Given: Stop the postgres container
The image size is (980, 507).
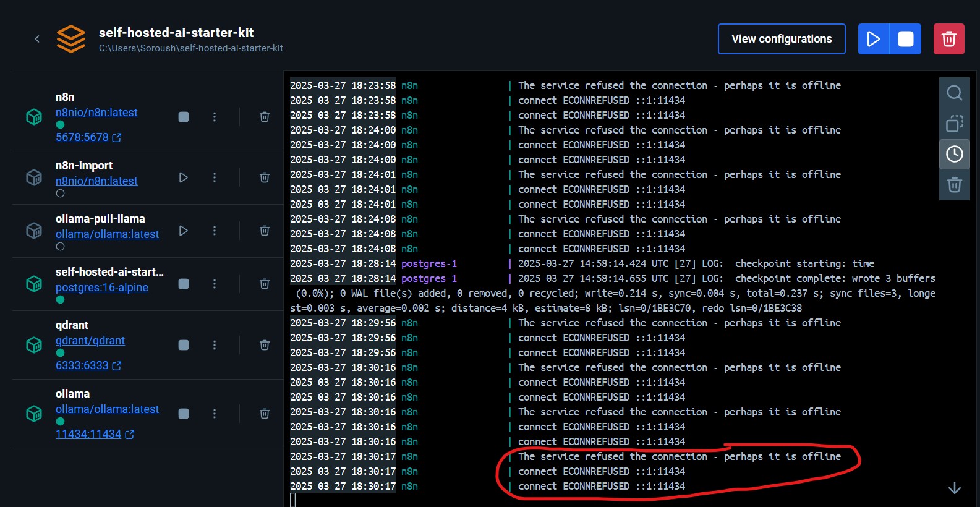Looking at the screenshot, I should [184, 284].
